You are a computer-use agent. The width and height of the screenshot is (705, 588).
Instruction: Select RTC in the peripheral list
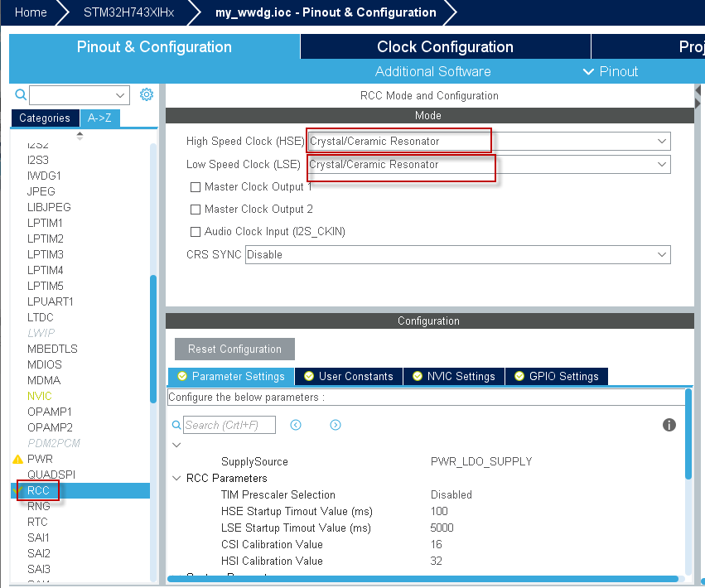click(37, 522)
